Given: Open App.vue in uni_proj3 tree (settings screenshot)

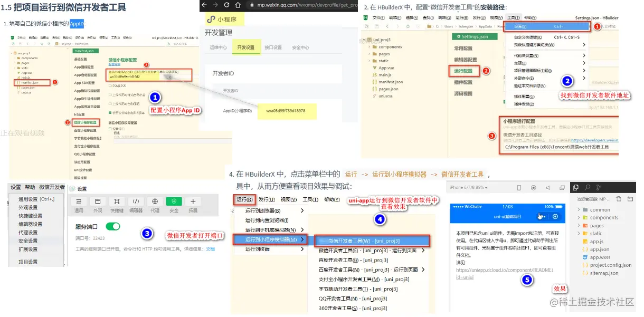Looking at the screenshot, I should [x=386, y=68].
